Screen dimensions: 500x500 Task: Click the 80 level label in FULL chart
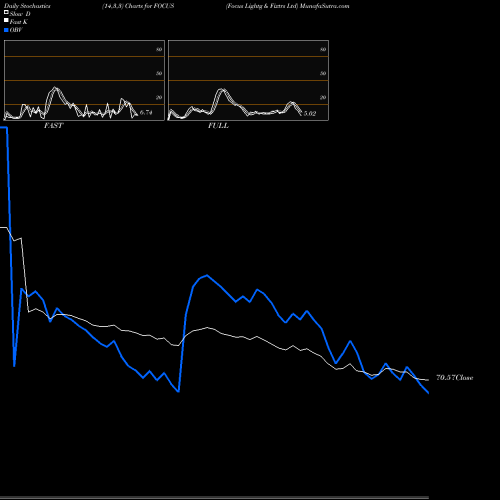click(x=323, y=49)
